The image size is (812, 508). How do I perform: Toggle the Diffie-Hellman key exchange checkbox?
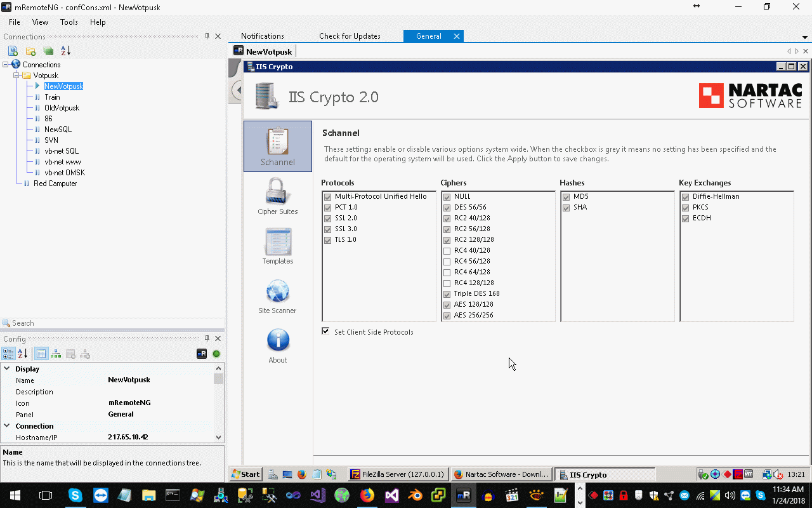click(x=686, y=197)
